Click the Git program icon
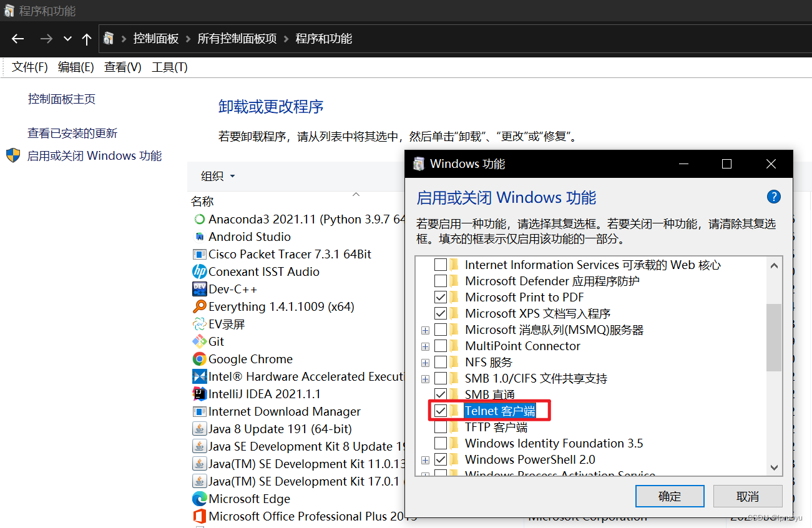 pos(199,341)
